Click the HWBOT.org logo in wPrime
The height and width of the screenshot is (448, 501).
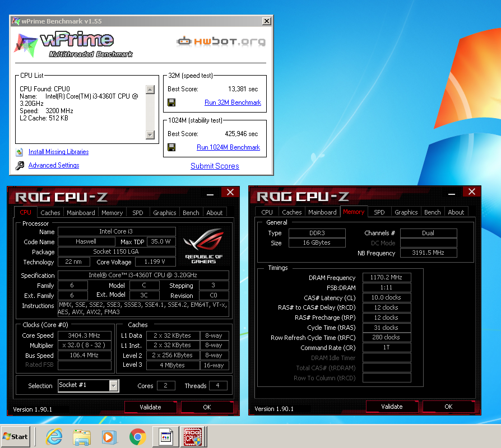(x=221, y=41)
